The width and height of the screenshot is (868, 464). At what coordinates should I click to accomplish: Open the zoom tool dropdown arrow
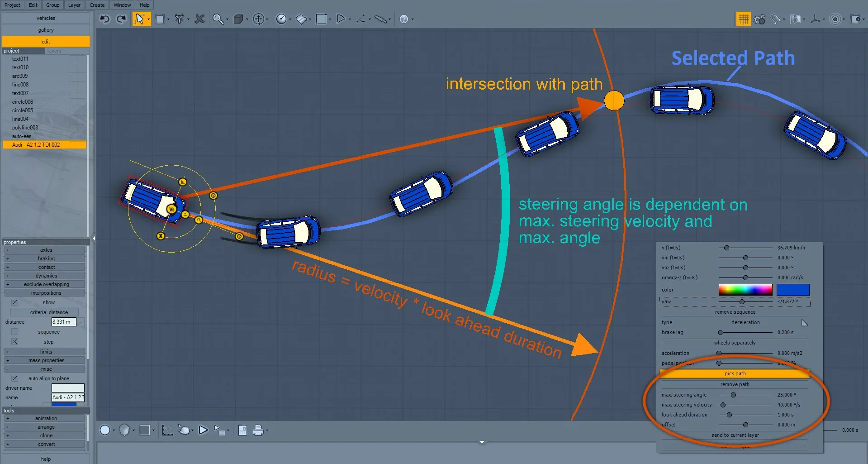pos(227,19)
